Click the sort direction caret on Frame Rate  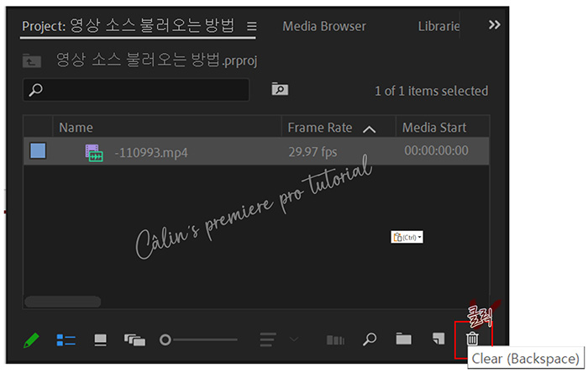click(370, 129)
